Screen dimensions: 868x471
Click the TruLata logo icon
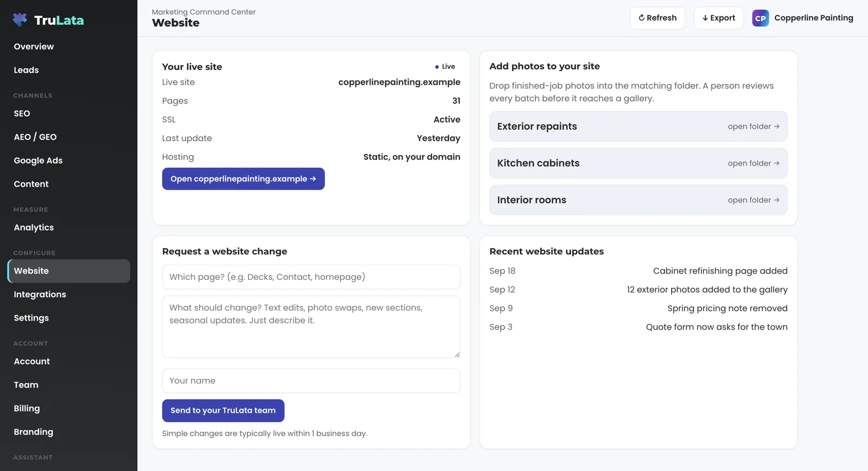20,20
